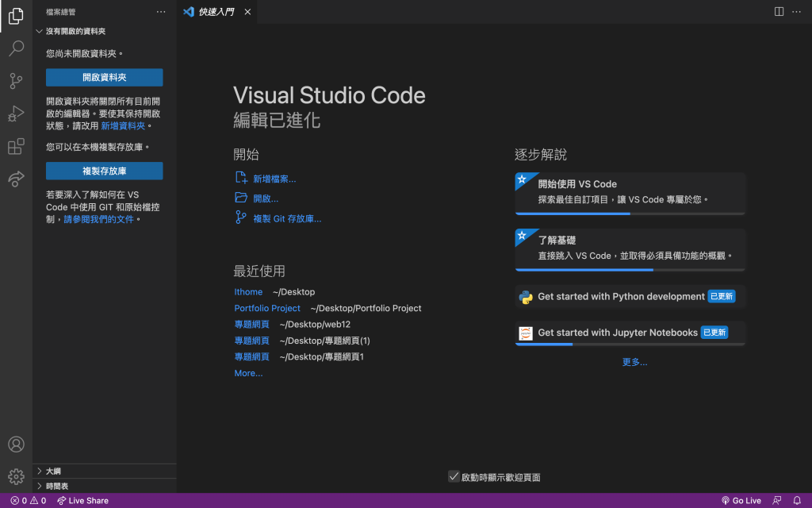Open recent Portfolio Project folder
This screenshot has width=812, height=508.
(x=267, y=308)
